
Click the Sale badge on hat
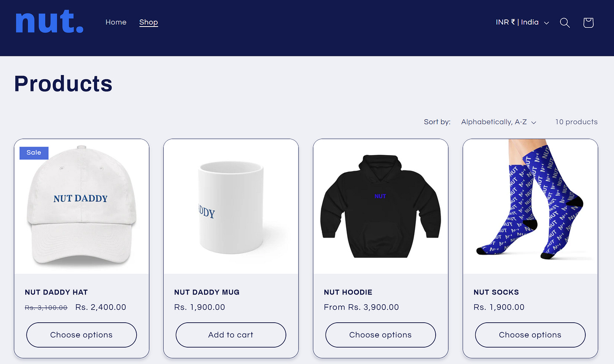coord(34,153)
